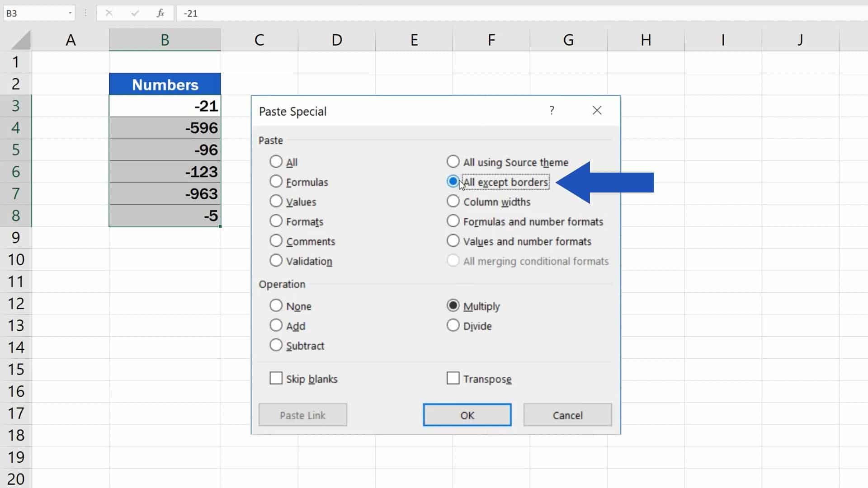
Task: Select column A header
Action: click(71, 40)
